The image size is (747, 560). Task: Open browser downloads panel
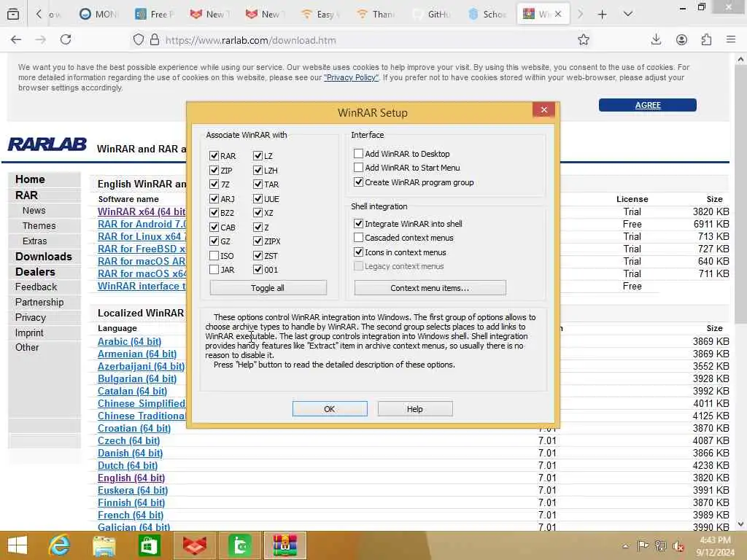click(656, 39)
